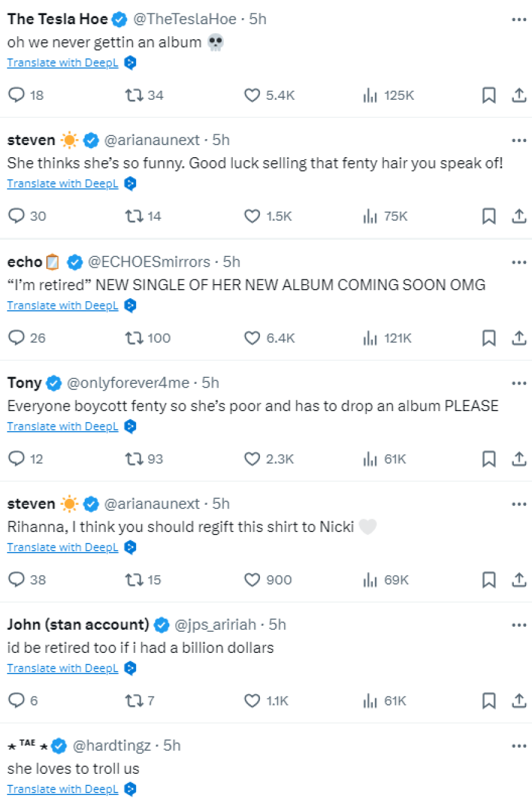Bookmark Tony's boycott fenty tweet

click(488, 459)
